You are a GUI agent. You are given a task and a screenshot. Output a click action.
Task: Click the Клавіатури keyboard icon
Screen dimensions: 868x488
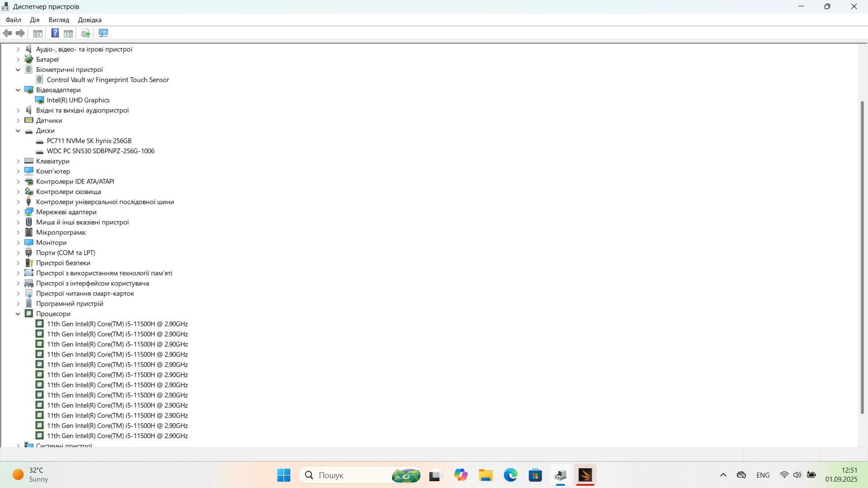pyautogui.click(x=29, y=161)
